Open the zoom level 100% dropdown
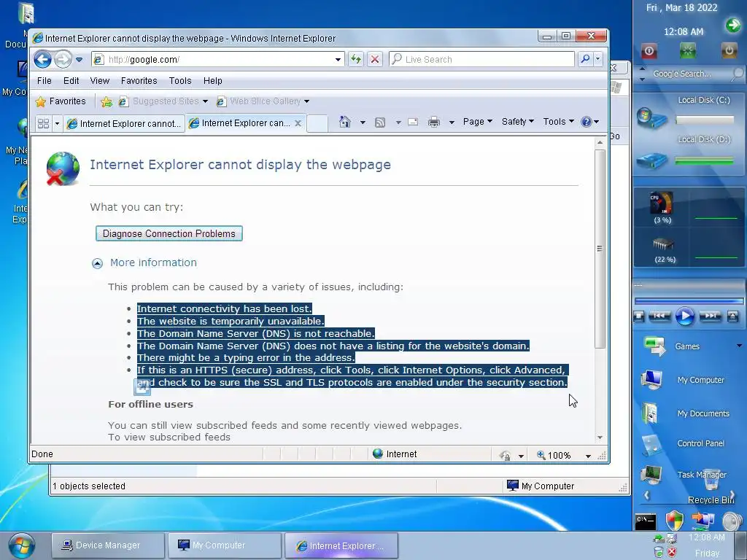Screen dimensions: 747x560 point(589,456)
